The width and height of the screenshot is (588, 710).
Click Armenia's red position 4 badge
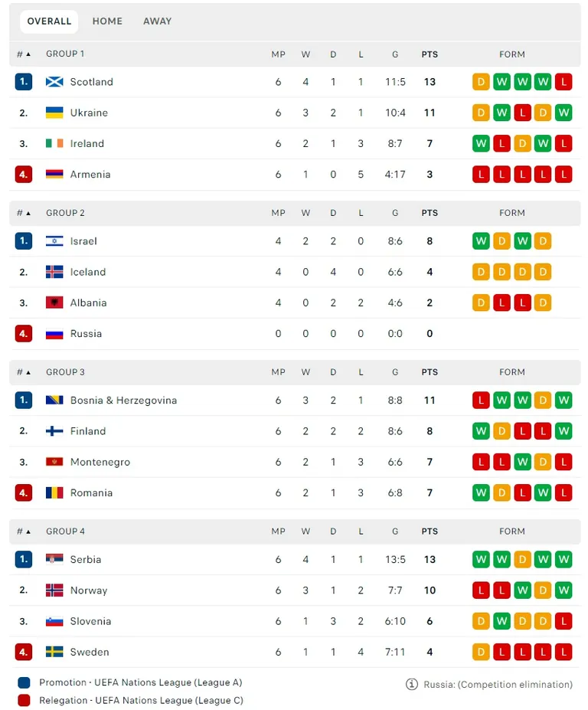coord(24,175)
